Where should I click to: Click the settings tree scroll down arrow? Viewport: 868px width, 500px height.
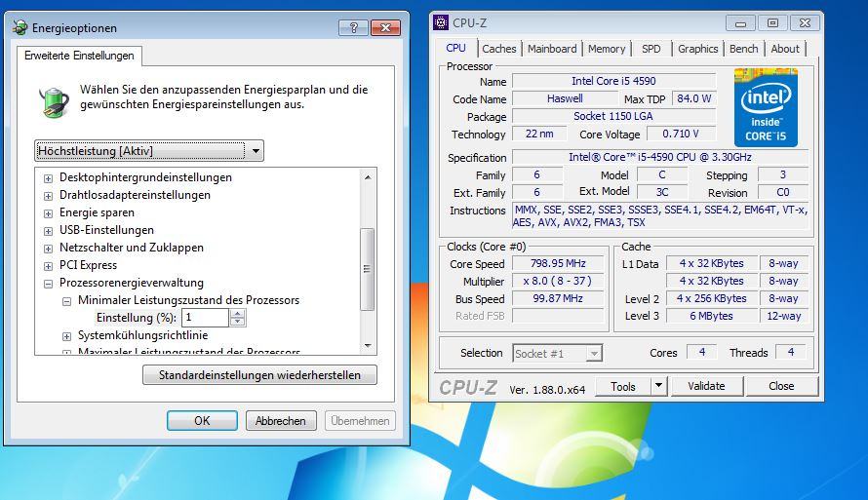368,346
